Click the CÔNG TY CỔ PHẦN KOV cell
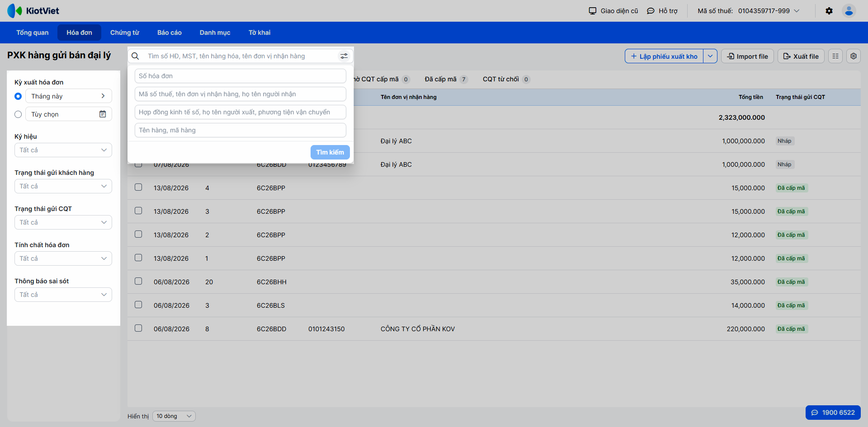 point(418,329)
